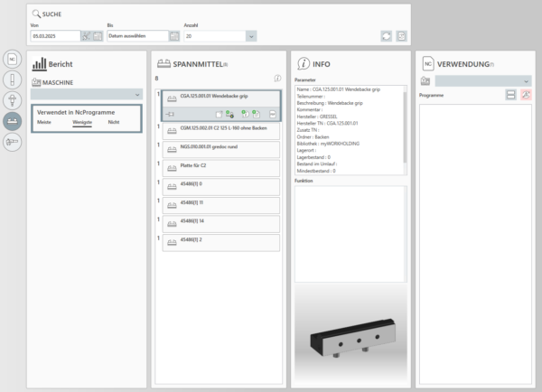Click the refresh search icon
The image size is (542, 392).
(387, 36)
